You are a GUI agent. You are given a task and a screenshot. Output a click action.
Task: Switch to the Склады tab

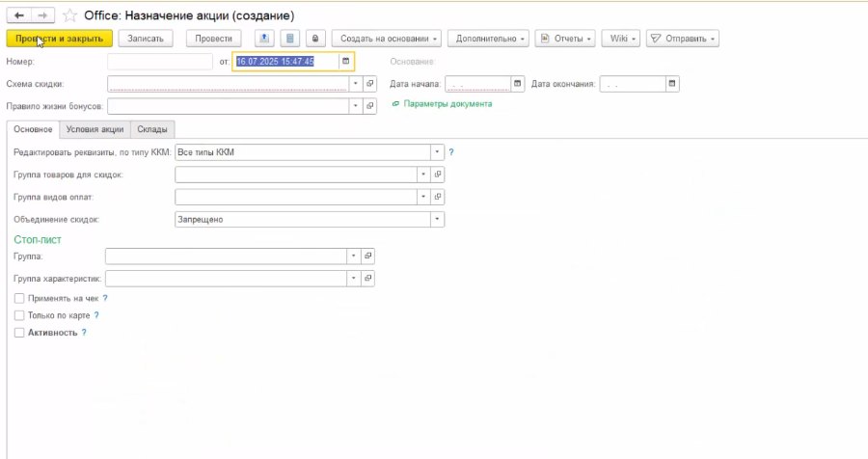click(152, 129)
